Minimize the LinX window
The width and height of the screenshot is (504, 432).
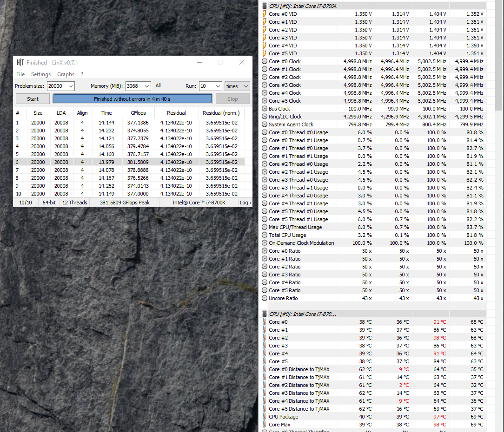point(199,62)
